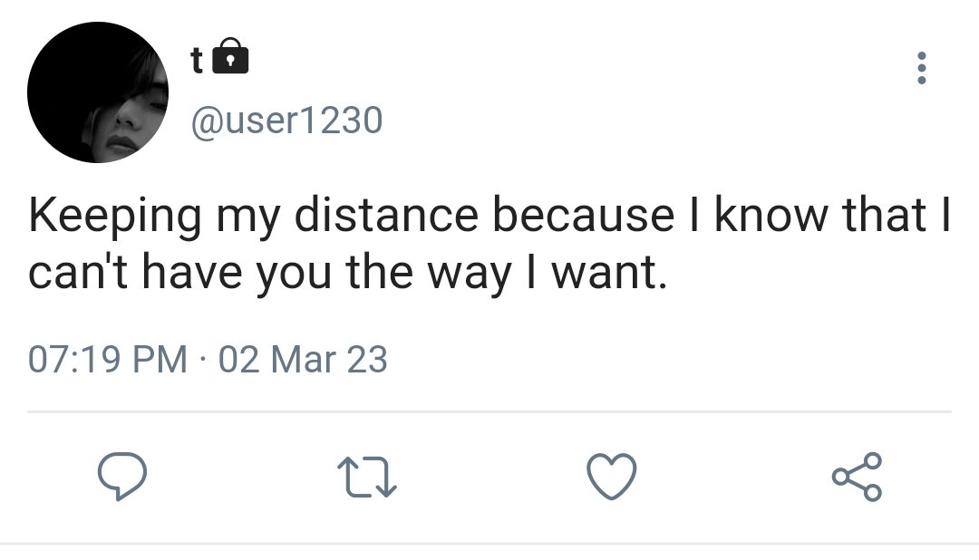Image resolution: width=979 pixels, height=560 pixels.
Task: Click the word "have" in the tweet
Action: click(x=192, y=273)
